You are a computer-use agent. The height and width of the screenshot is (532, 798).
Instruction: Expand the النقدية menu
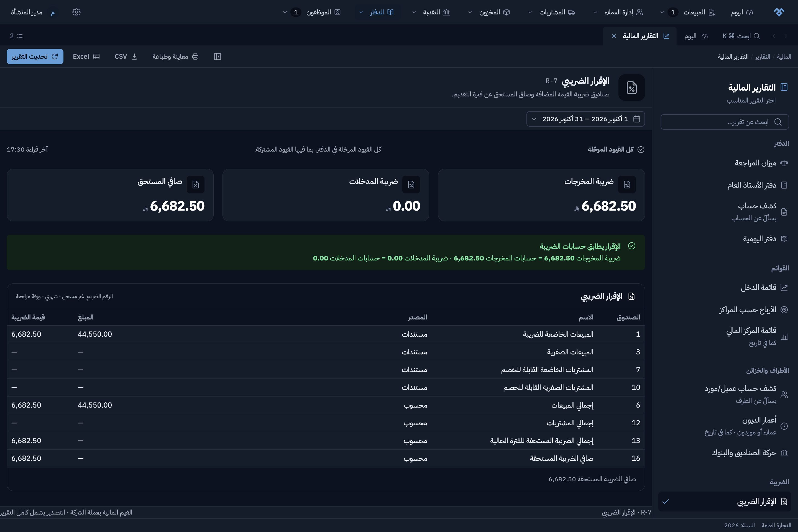431,12
